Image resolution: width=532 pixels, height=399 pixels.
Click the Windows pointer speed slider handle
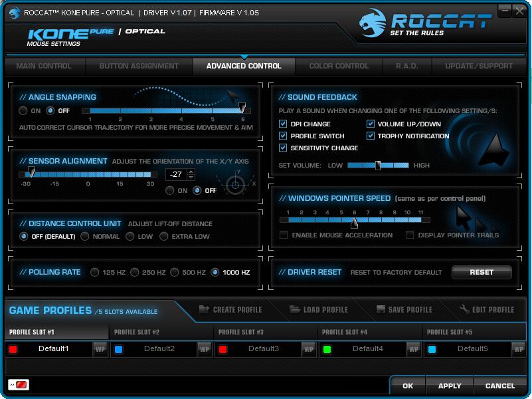pos(355,222)
